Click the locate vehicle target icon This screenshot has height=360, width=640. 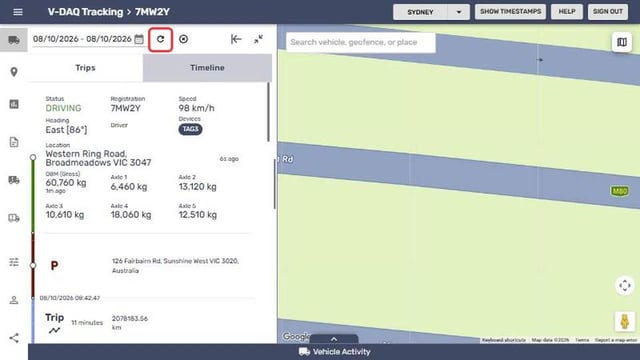(x=184, y=39)
